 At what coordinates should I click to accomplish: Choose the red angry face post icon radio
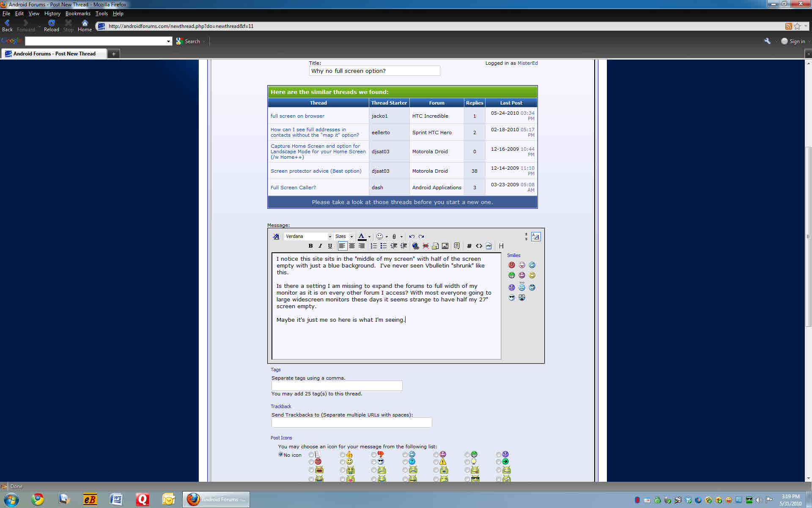tap(311, 462)
